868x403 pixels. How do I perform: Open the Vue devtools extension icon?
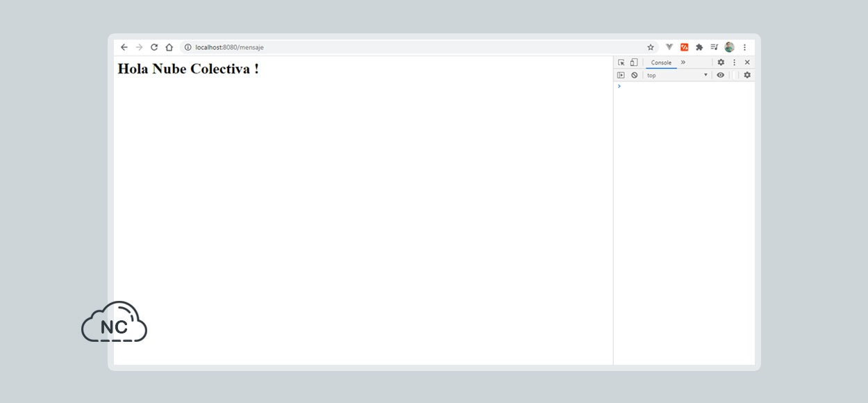[669, 47]
